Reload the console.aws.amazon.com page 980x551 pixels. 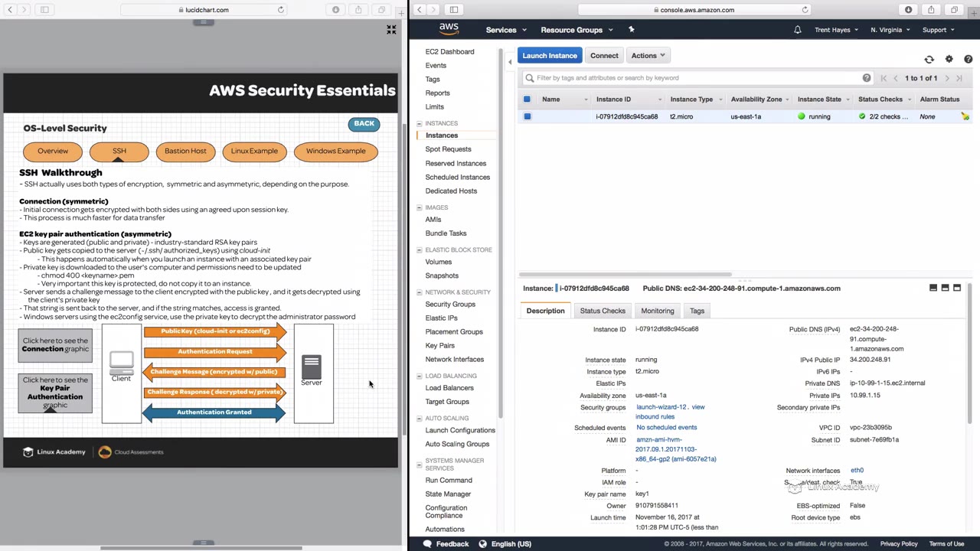(805, 10)
